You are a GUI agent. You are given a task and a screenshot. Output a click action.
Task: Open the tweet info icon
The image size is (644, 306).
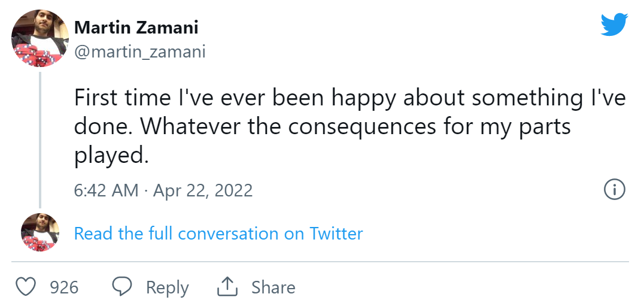pos(615,190)
